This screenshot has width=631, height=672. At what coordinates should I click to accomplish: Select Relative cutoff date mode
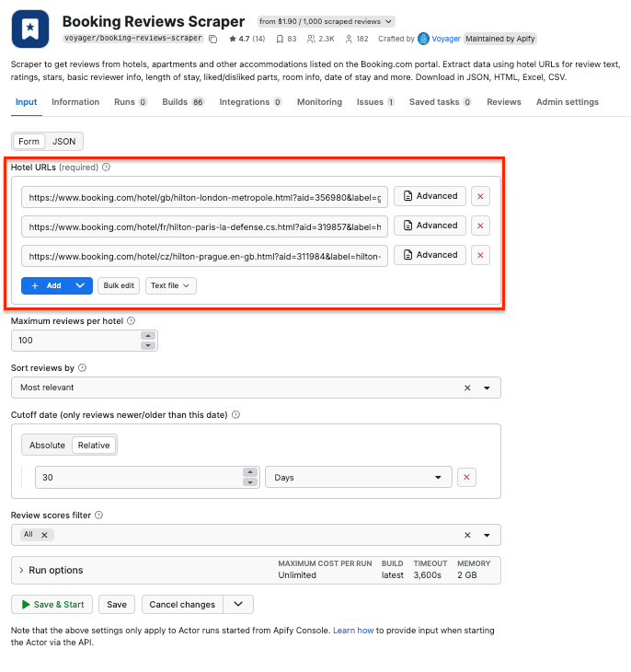[x=94, y=445]
